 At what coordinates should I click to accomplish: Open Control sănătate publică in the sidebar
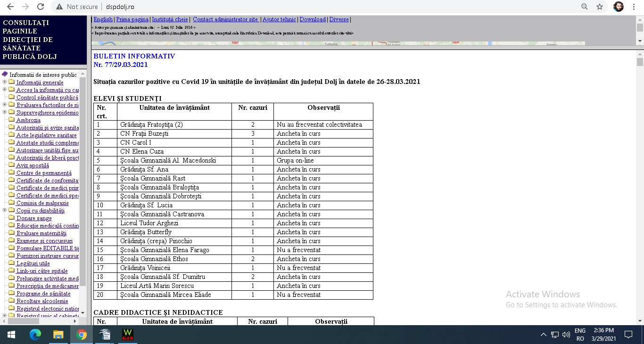pyautogui.click(x=47, y=97)
